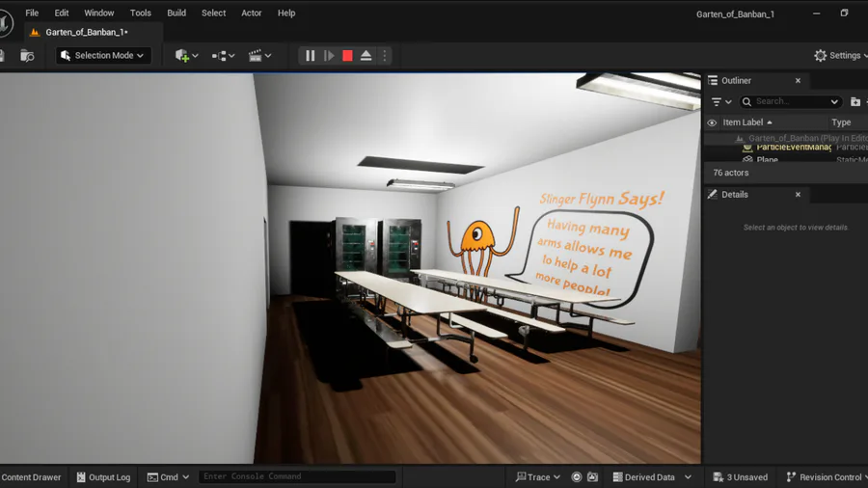Open the Outliner filter options
The width and height of the screenshot is (868, 488).
(x=721, y=102)
